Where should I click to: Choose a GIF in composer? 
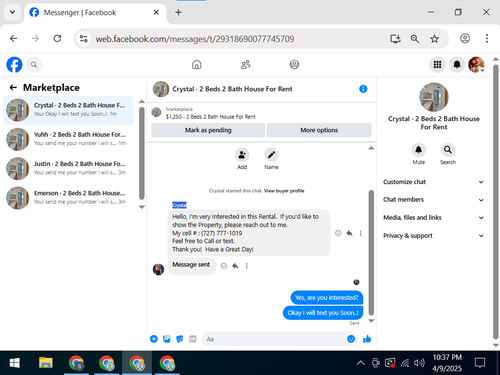pos(193,339)
